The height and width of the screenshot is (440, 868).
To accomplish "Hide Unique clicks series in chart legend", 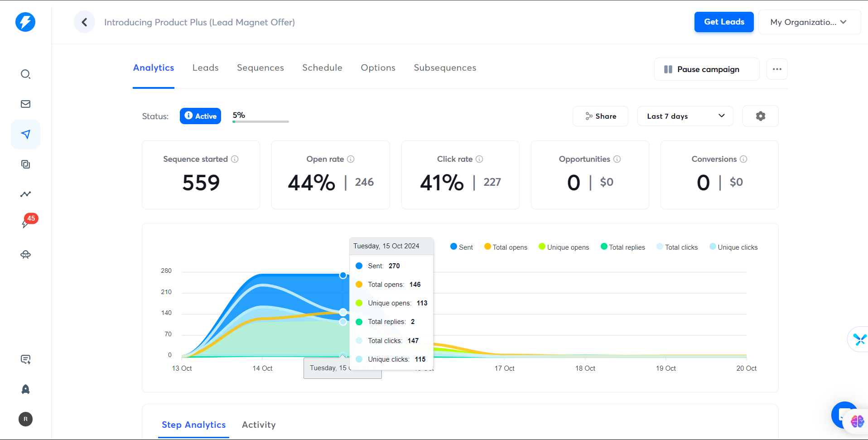I will point(733,247).
